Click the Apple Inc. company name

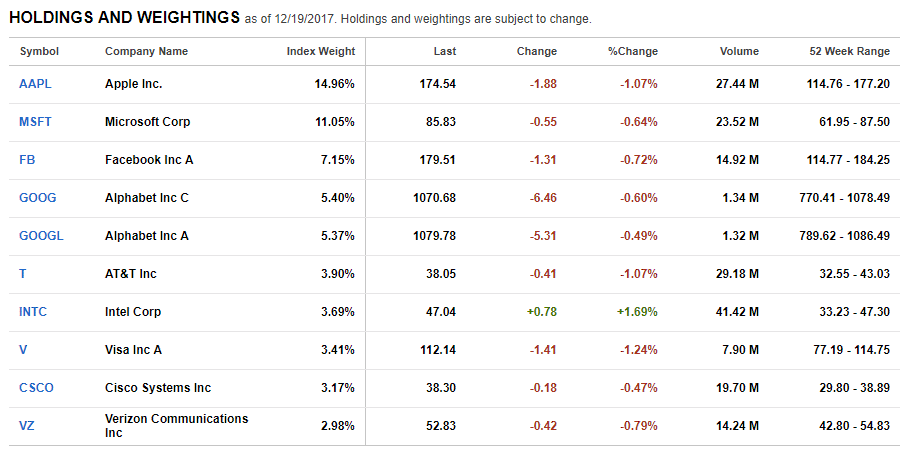coord(133,84)
